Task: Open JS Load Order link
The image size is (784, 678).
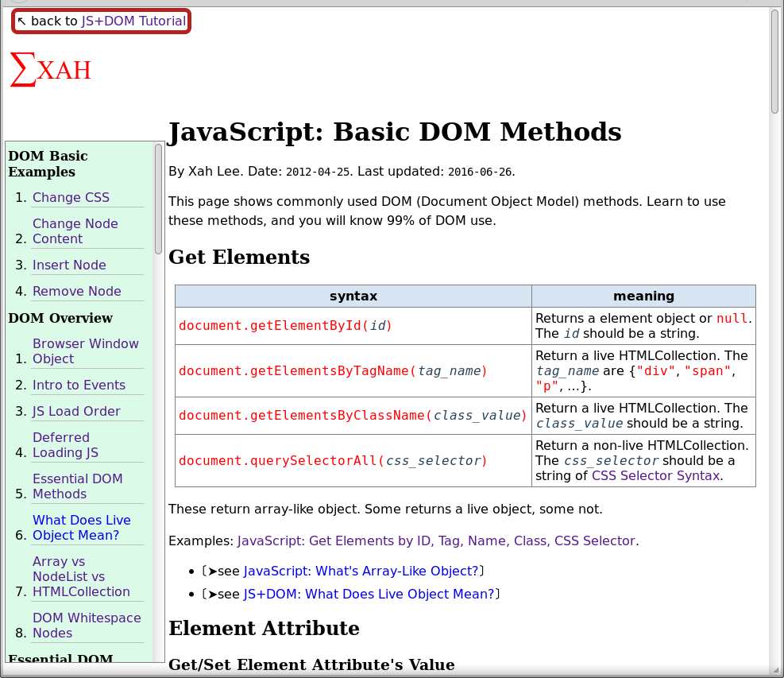Action: [76, 411]
